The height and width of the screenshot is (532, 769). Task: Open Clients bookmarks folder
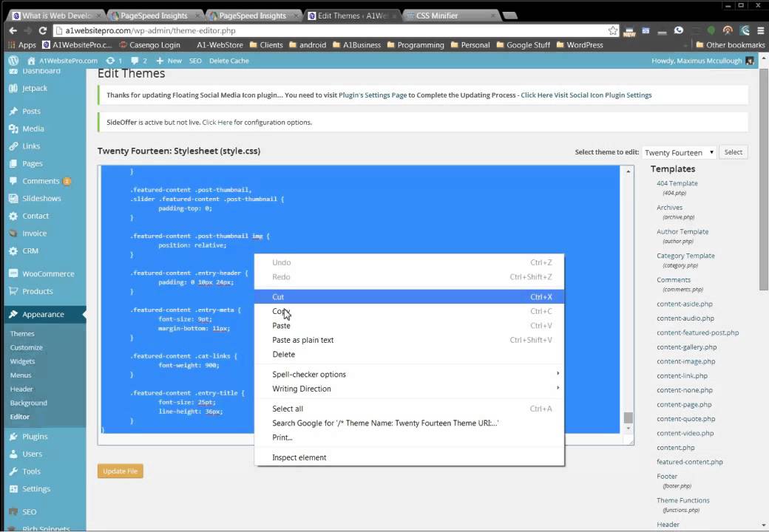[266, 45]
